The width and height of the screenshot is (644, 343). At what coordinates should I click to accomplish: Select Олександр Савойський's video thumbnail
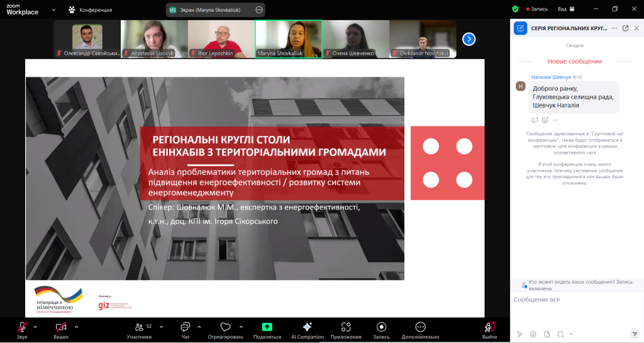(x=87, y=39)
